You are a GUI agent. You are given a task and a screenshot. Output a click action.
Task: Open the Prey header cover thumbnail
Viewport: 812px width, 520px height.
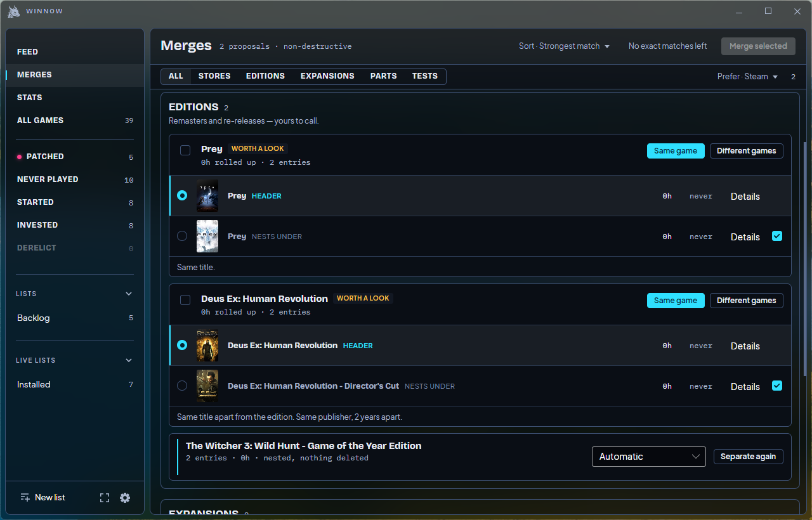[207, 196]
